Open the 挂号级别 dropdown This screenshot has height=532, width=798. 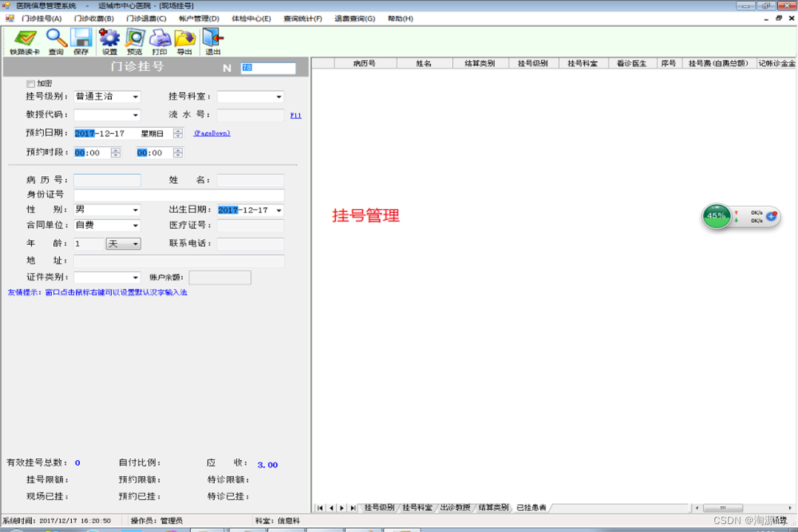tap(136, 97)
